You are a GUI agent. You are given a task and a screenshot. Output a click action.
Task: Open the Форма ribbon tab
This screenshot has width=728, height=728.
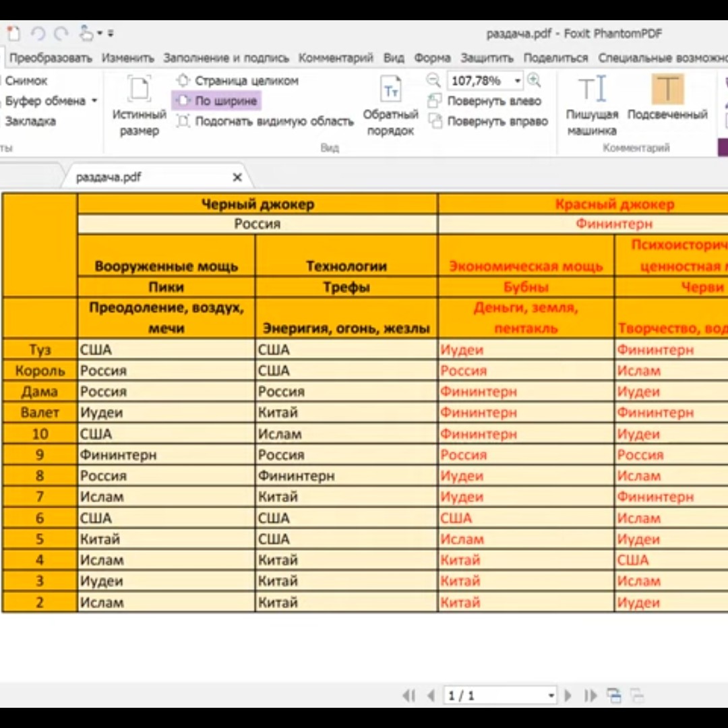pyautogui.click(x=432, y=58)
